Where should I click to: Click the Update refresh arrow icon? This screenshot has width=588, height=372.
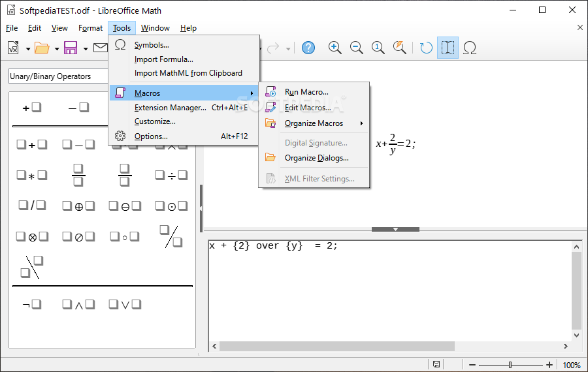pyautogui.click(x=426, y=48)
